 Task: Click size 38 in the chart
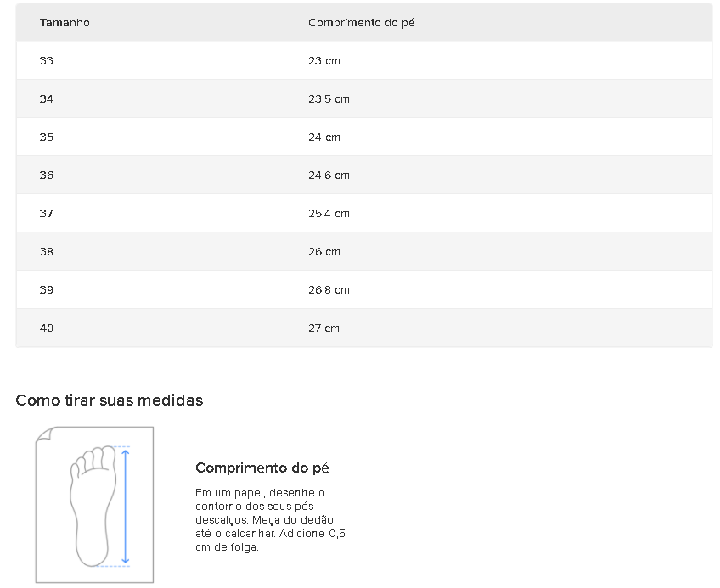tap(47, 251)
